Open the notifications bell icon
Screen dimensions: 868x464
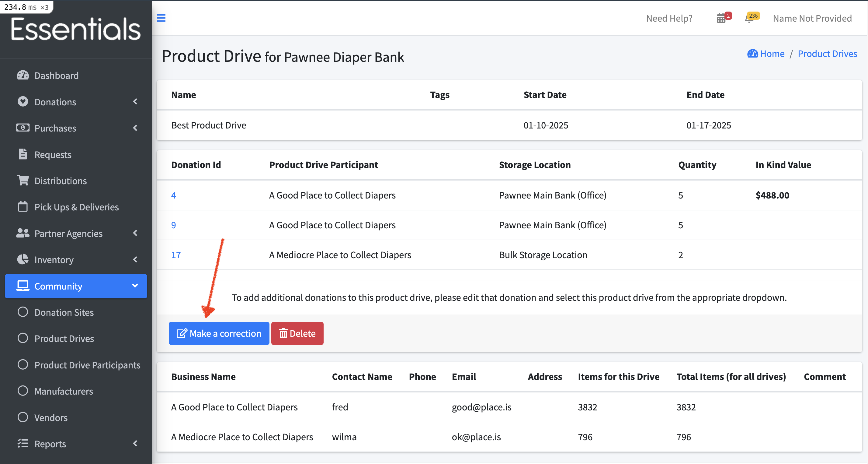(749, 18)
